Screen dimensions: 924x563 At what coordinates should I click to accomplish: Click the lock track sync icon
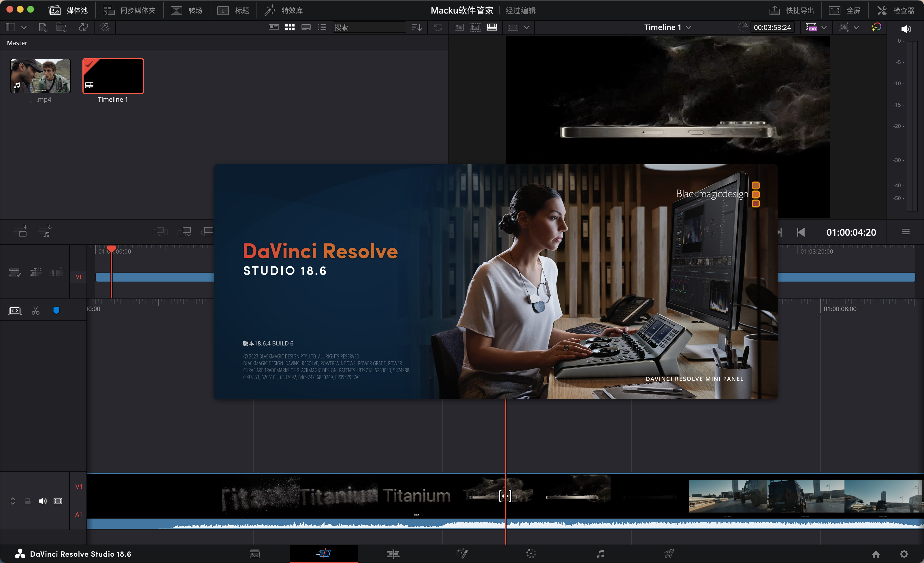coord(36,272)
